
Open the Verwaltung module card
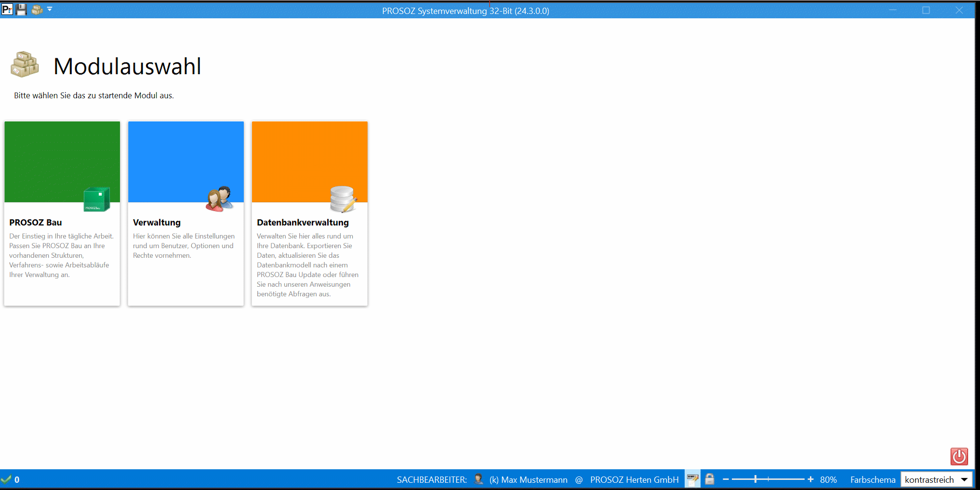pos(186,213)
